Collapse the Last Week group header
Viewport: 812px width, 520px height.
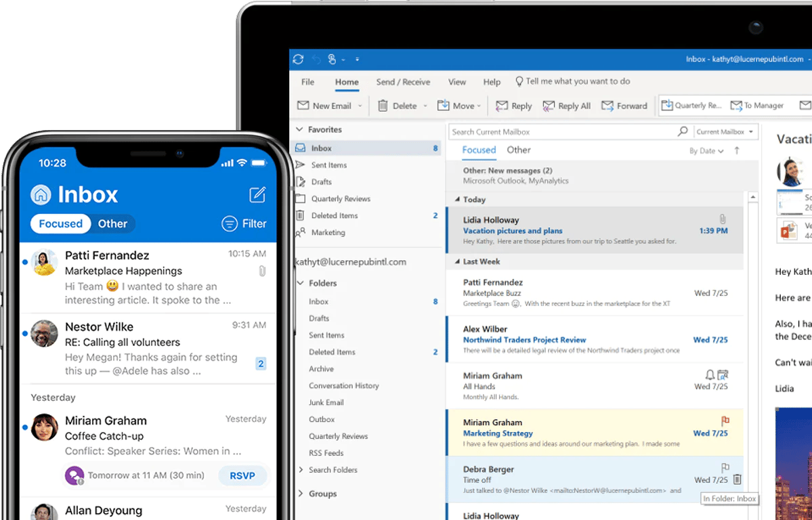click(457, 261)
